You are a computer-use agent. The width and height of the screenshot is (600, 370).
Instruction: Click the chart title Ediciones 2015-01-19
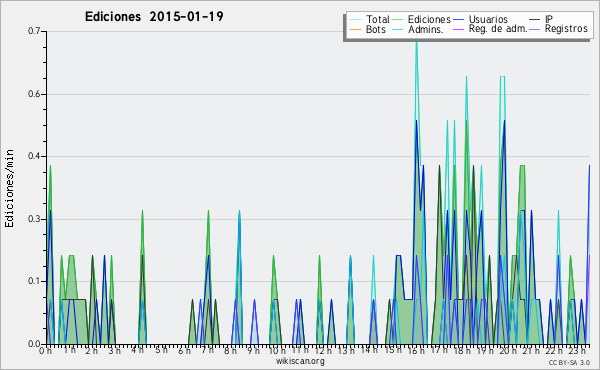tap(154, 16)
